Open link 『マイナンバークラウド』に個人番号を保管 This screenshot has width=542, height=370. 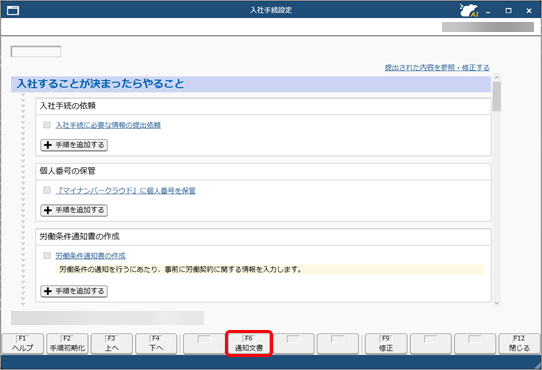click(125, 191)
